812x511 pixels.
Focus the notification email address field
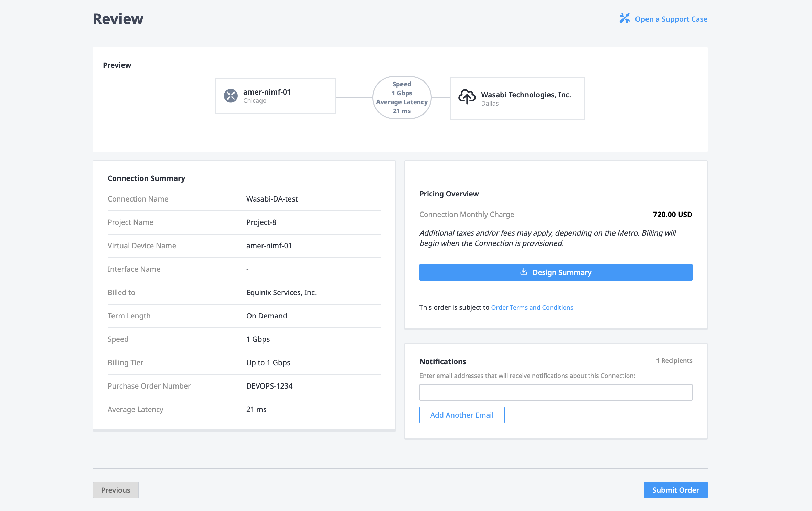556,392
